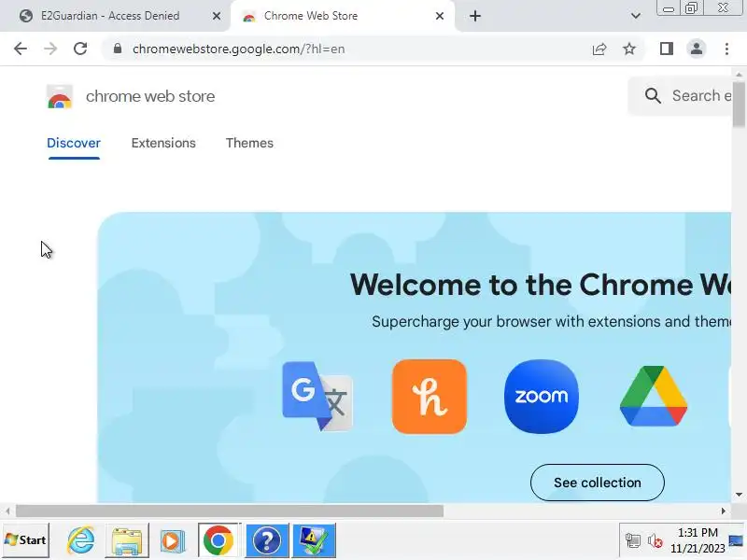Open the Zoom extension icon
The height and width of the screenshot is (560, 747).
coord(542,396)
